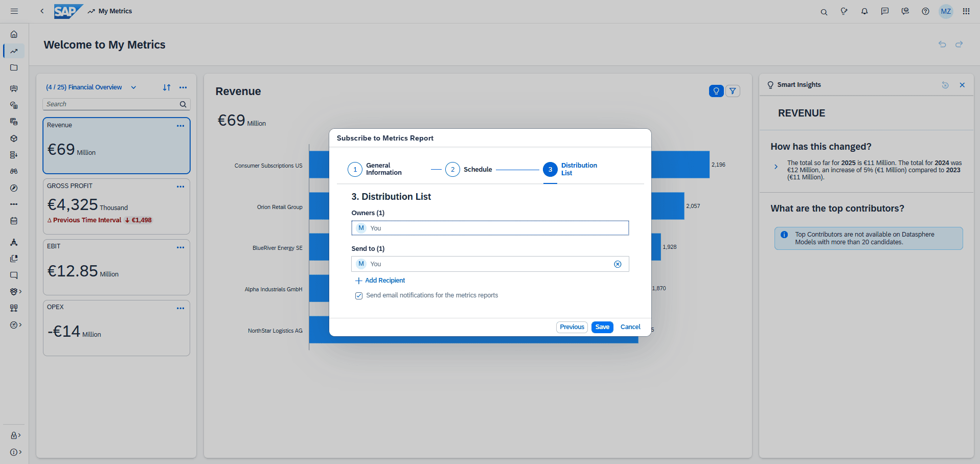This screenshot has width=980, height=464.
Task: Expand the 'How has this changed' details
Action: pos(776,167)
